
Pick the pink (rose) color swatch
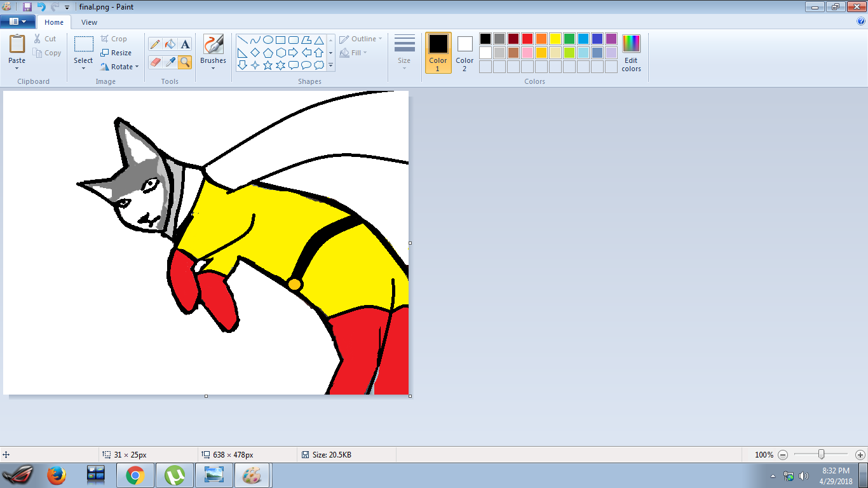(x=527, y=53)
